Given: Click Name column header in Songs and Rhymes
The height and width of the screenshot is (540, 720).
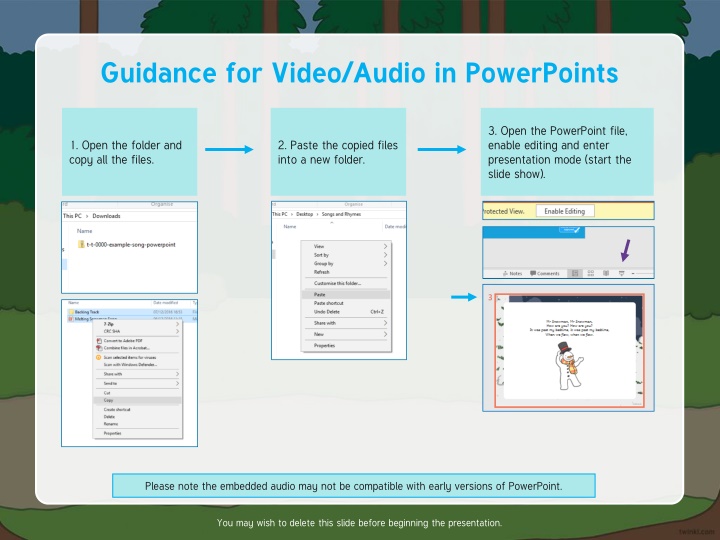Looking at the screenshot, I should coord(290,227).
